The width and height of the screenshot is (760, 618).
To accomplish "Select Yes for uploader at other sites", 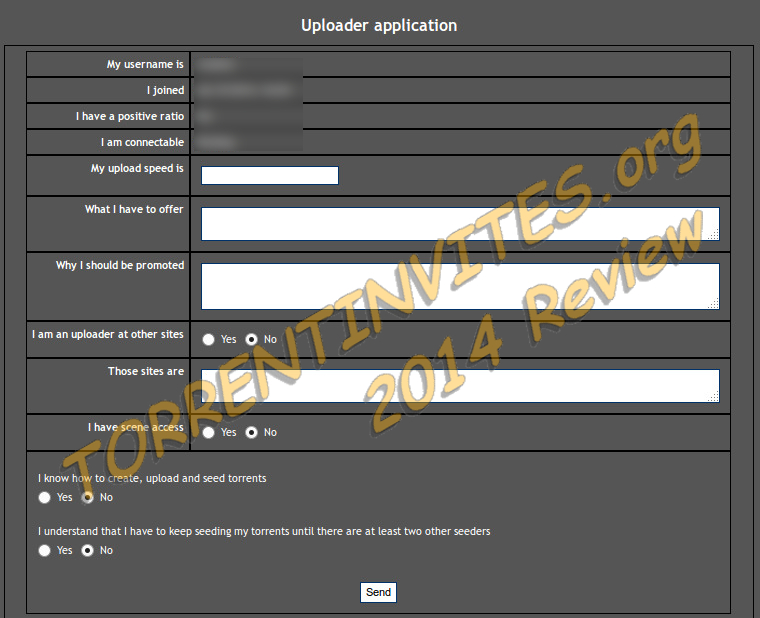I will [208, 339].
